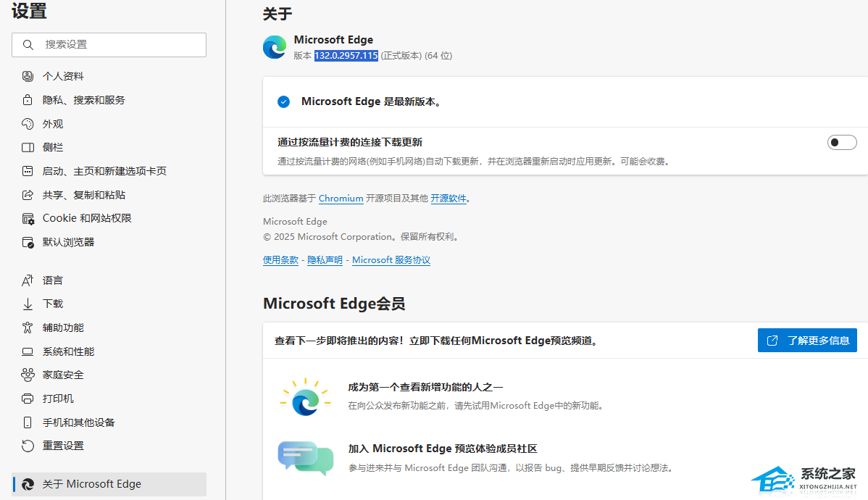Click the Edge insider preview sunburst icon
The image size is (868, 500).
click(306, 398)
